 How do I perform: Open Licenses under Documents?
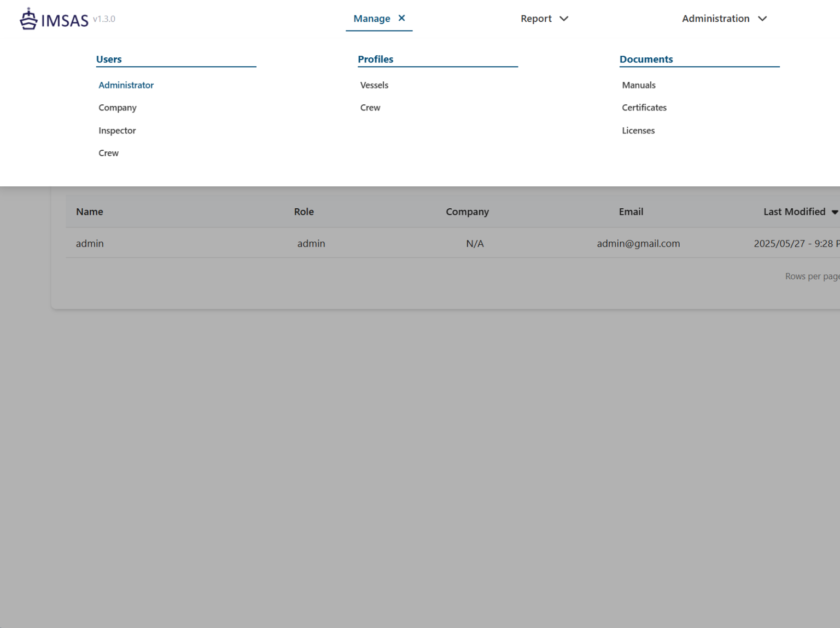[638, 131]
